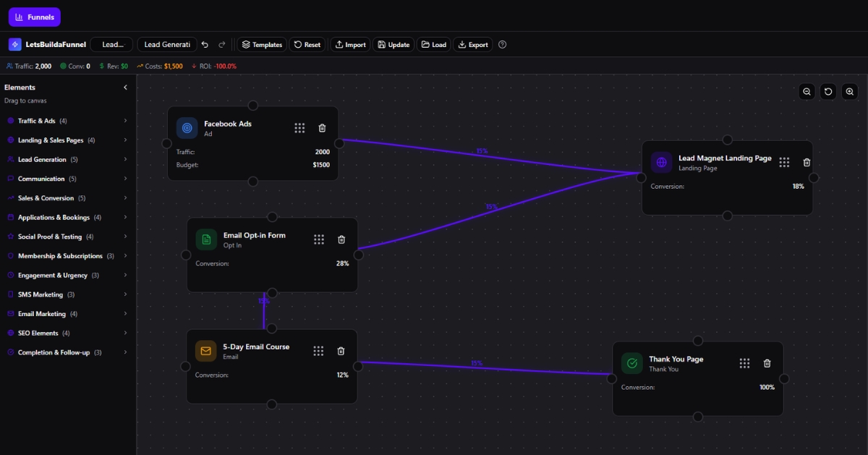Open the help question mark icon

(503, 45)
